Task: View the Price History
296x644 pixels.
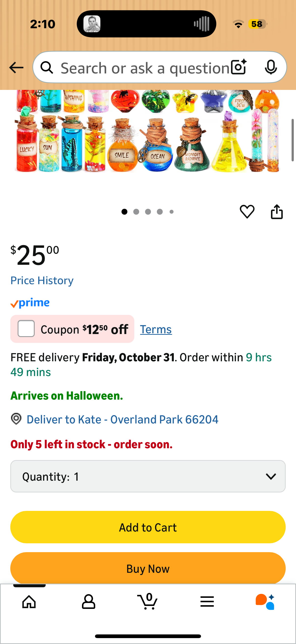Action: 42,280
